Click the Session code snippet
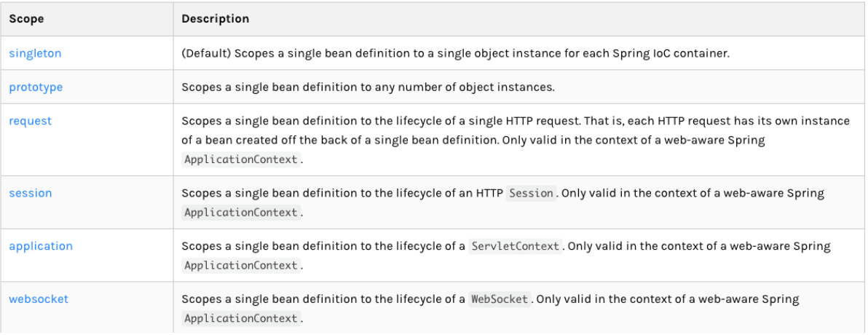The height and width of the screenshot is (335, 868). click(x=531, y=194)
